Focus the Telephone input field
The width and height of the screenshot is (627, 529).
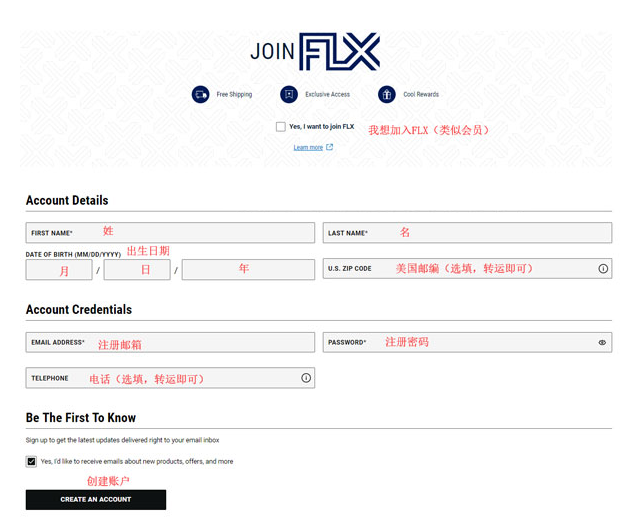(x=170, y=378)
